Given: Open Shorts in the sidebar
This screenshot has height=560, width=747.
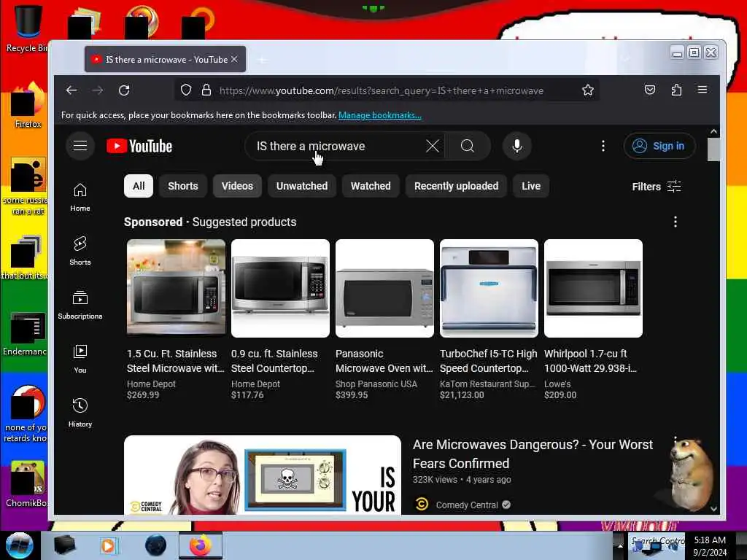Looking at the screenshot, I should click(x=80, y=251).
